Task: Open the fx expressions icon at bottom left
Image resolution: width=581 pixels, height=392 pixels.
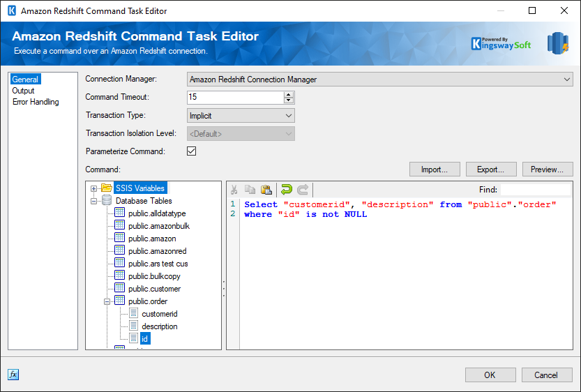Action: 13,375
